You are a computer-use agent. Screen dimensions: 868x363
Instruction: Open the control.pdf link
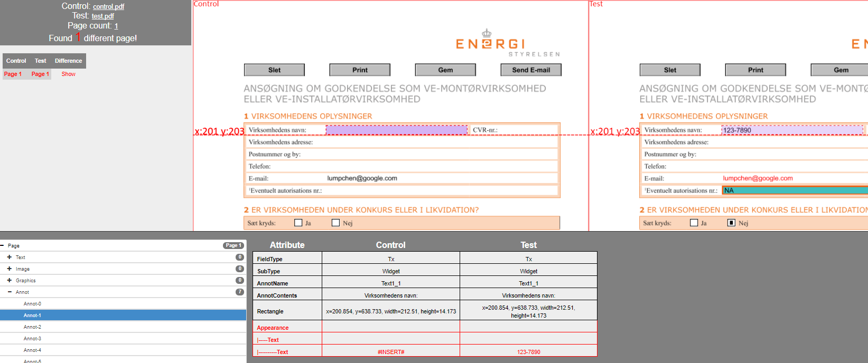(109, 7)
